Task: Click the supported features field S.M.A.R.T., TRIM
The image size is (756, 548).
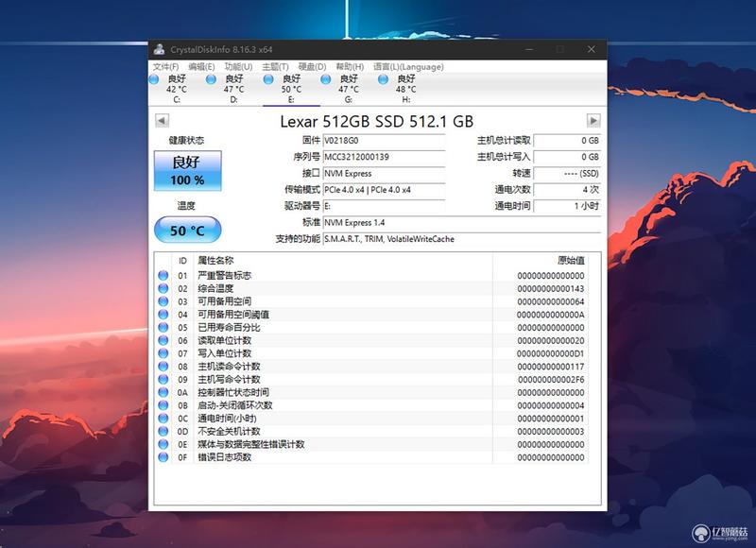Action: click(462, 239)
